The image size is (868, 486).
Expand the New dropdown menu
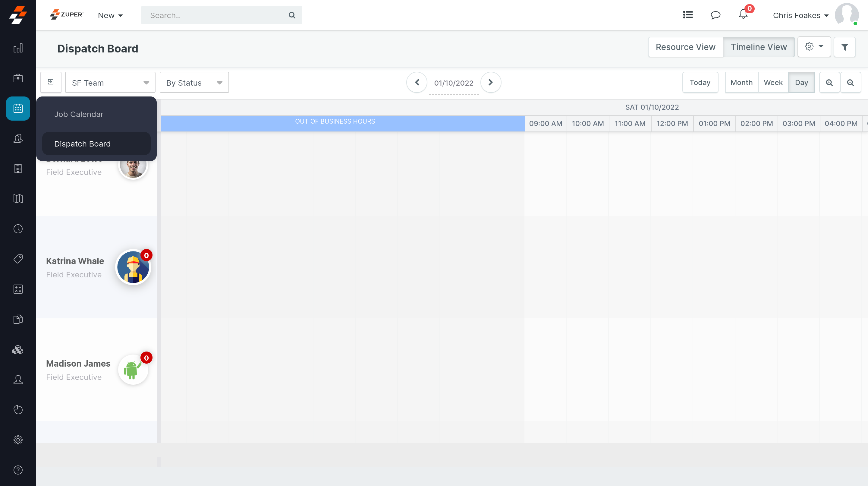(x=110, y=15)
